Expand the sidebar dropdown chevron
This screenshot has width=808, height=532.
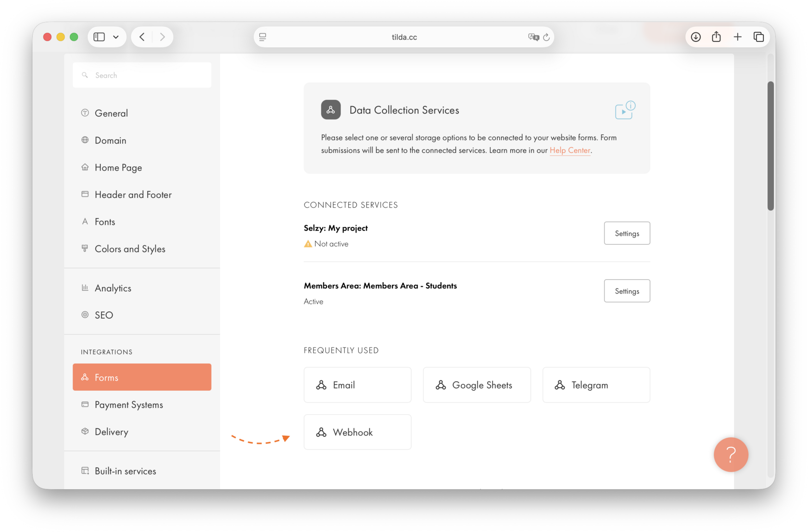click(116, 37)
